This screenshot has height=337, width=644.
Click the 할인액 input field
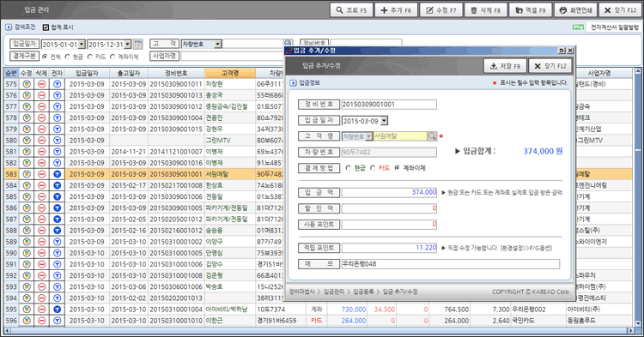389,208
